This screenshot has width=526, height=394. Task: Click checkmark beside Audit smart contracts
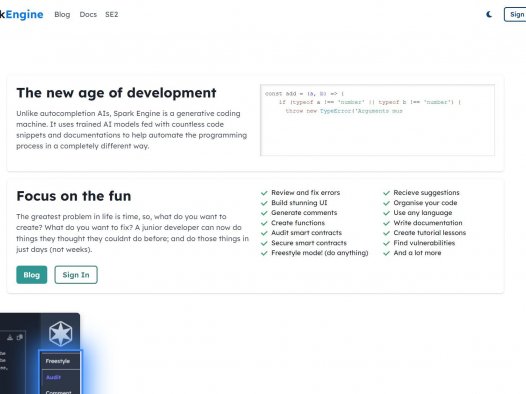pos(264,233)
